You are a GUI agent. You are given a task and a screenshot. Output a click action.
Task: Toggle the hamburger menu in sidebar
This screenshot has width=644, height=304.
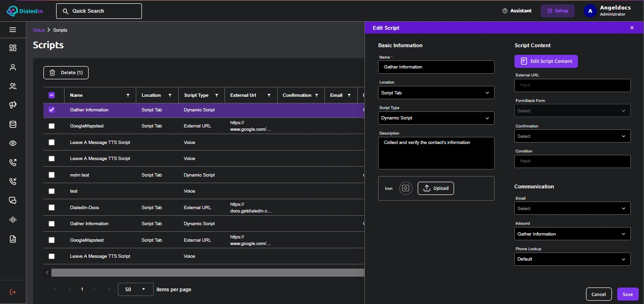(x=13, y=30)
